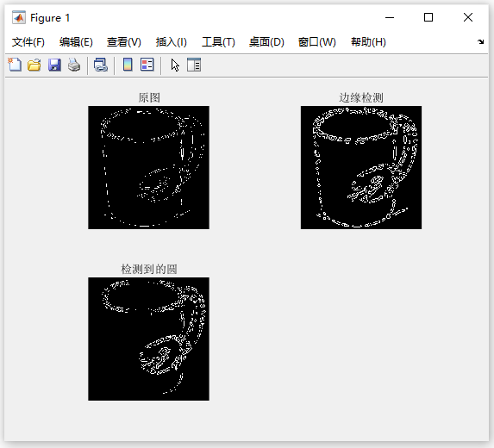494x448 pixels.
Task: Expand the 工具(T) menu
Action: (218, 42)
